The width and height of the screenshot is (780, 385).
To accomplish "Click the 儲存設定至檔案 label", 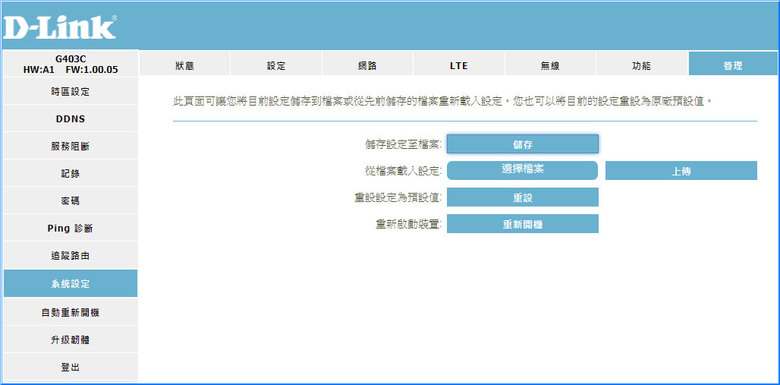I will point(403,144).
